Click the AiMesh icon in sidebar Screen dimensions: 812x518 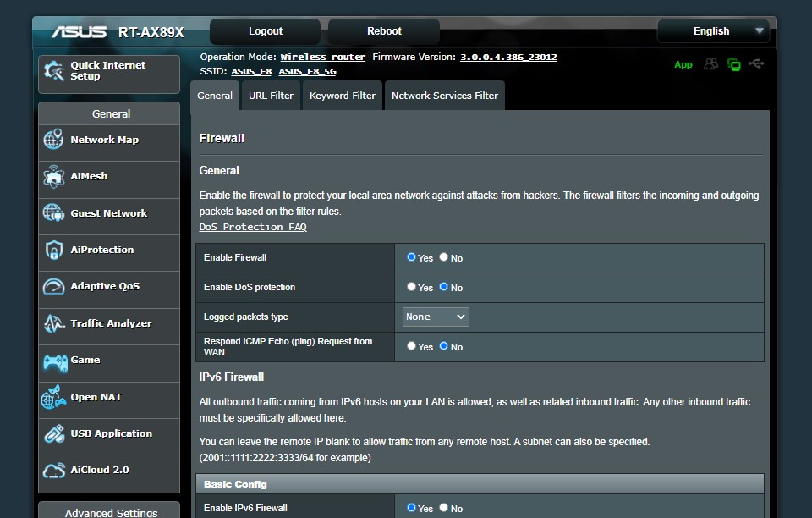coord(54,176)
